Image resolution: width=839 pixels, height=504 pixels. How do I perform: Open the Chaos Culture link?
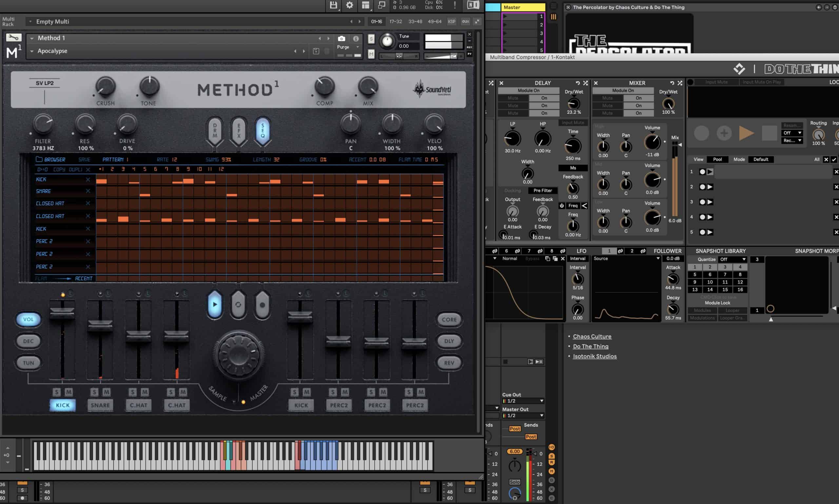tap(592, 336)
